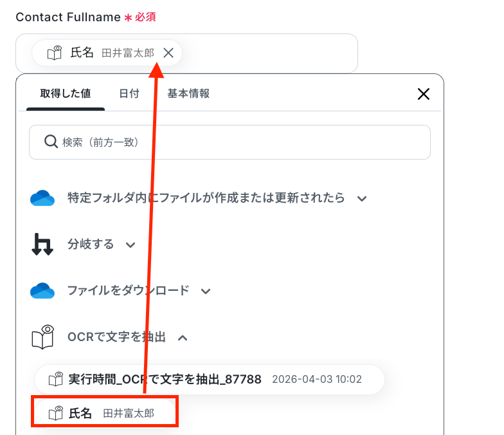The height and width of the screenshot is (435, 504).
Task: Expand the ファイルをダウンロード chevron
Action: point(206,291)
